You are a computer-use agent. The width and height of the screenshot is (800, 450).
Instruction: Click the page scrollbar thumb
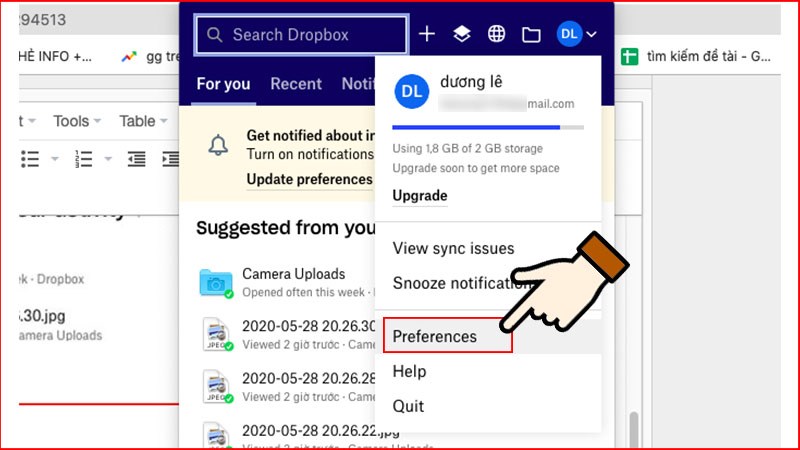tap(634, 430)
